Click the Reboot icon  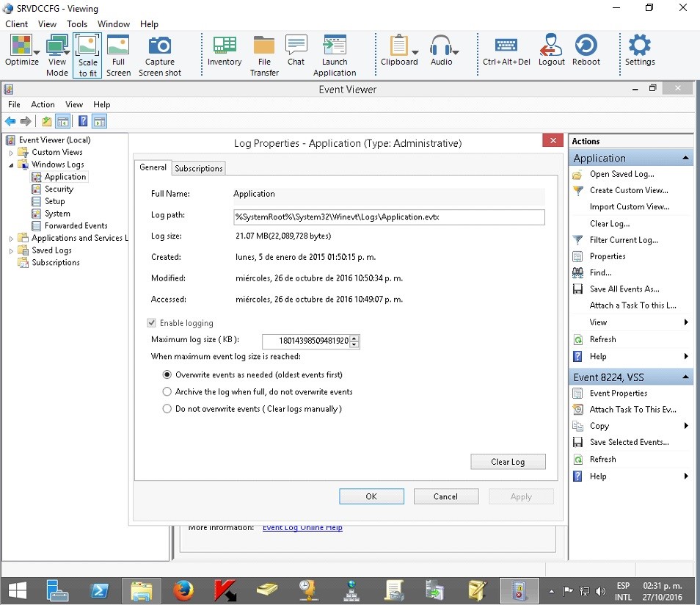pos(586,47)
